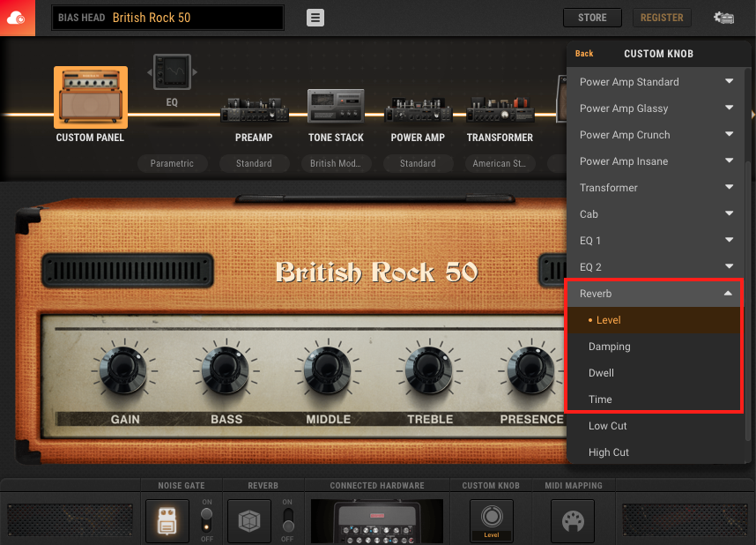
Task: Open the Noise Gate settings icon
Action: point(167,520)
